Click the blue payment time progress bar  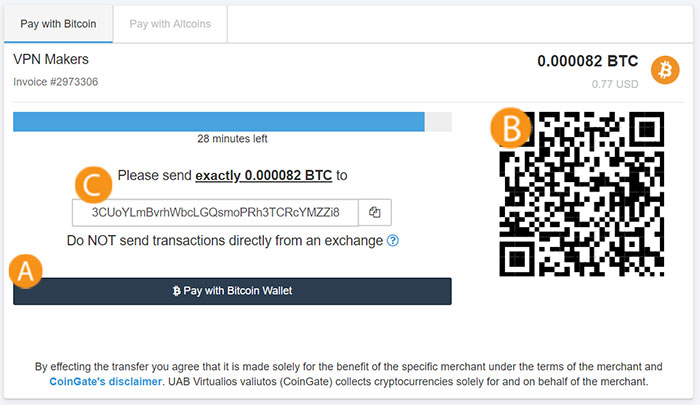coord(219,121)
